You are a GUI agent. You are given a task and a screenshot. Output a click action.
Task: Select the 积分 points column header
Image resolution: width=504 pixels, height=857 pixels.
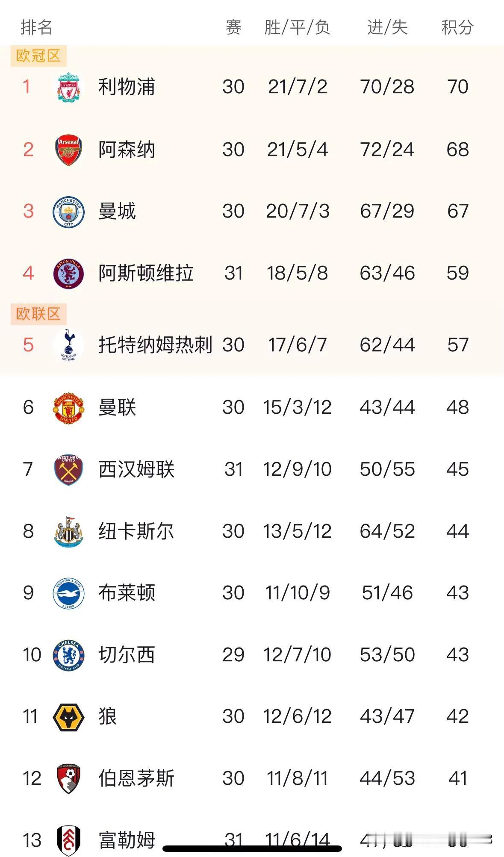[x=457, y=27]
